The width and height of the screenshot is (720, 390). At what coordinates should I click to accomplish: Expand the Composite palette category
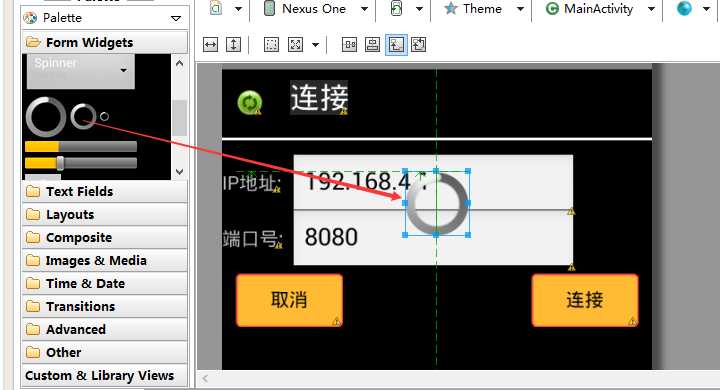point(105,237)
